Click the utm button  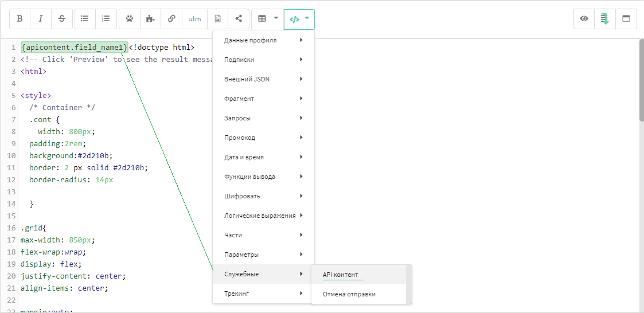pyautogui.click(x=195, y=19)
